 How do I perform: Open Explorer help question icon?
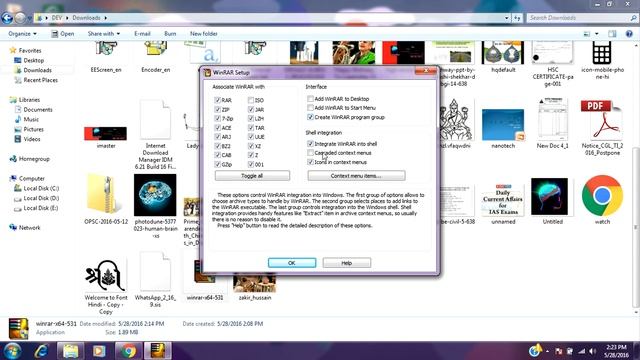[x=629, y=34]
